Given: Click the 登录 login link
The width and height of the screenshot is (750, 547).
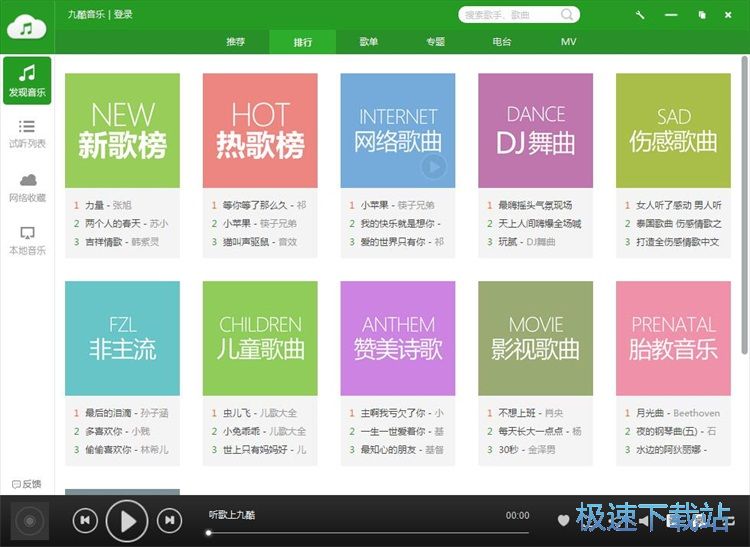Looking at the screenshot, I should 123,14.
